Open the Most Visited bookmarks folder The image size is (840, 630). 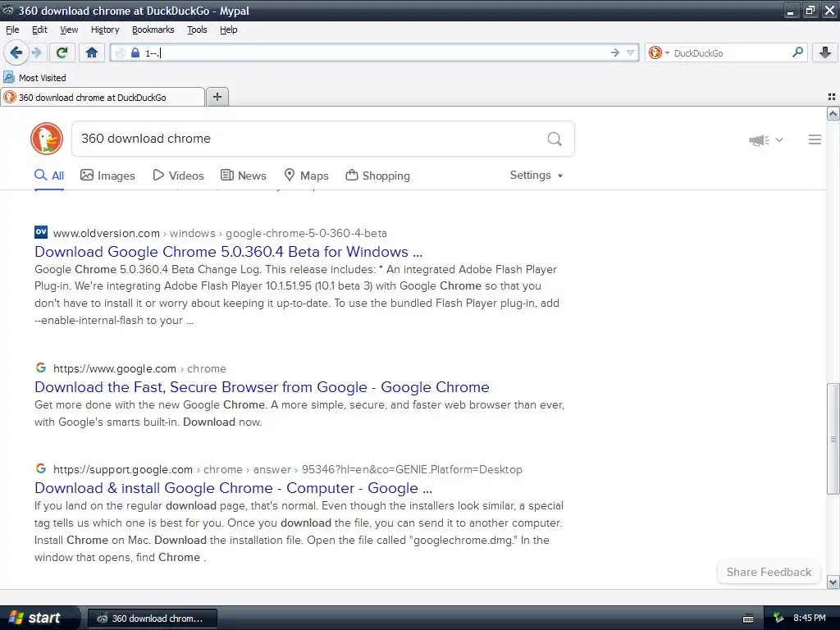tap(34, 78)
